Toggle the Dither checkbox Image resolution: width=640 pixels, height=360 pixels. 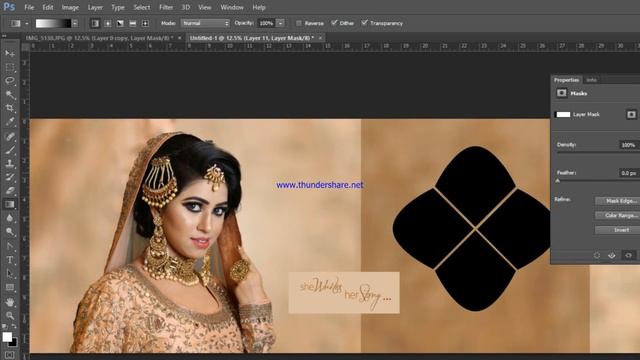tap(334, 23)
